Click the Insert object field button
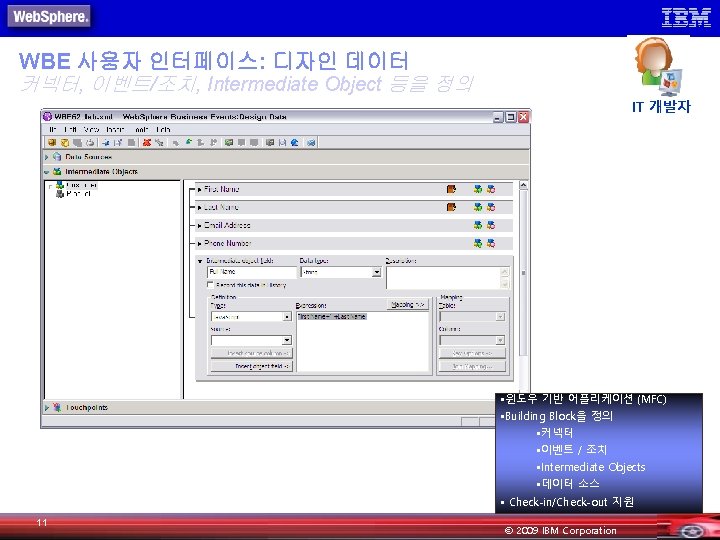The image size is (720, 540). point(252,366)
